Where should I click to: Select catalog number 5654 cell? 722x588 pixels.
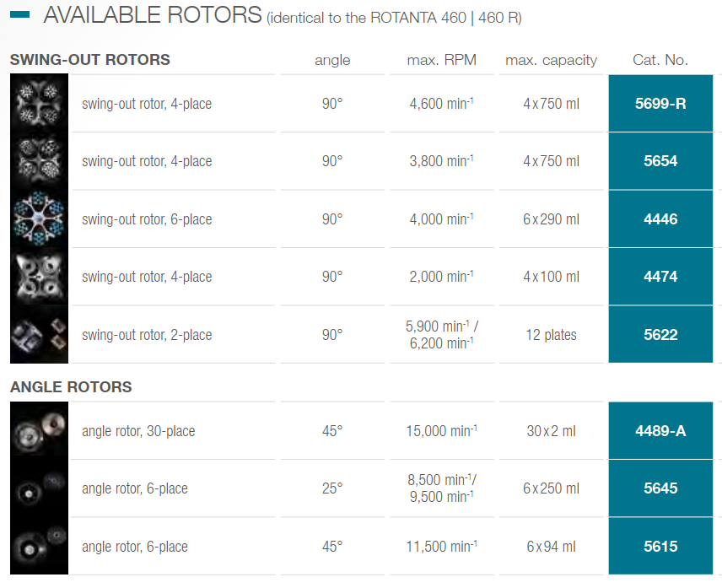(660, 161)
